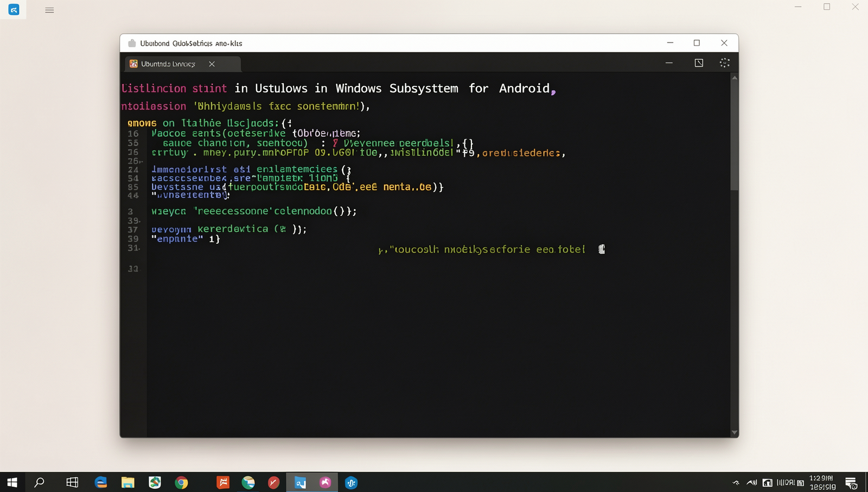The image size is (868, 492).
Task: Click the terminal window title bar icon
Action: click(x=132, y=43)
